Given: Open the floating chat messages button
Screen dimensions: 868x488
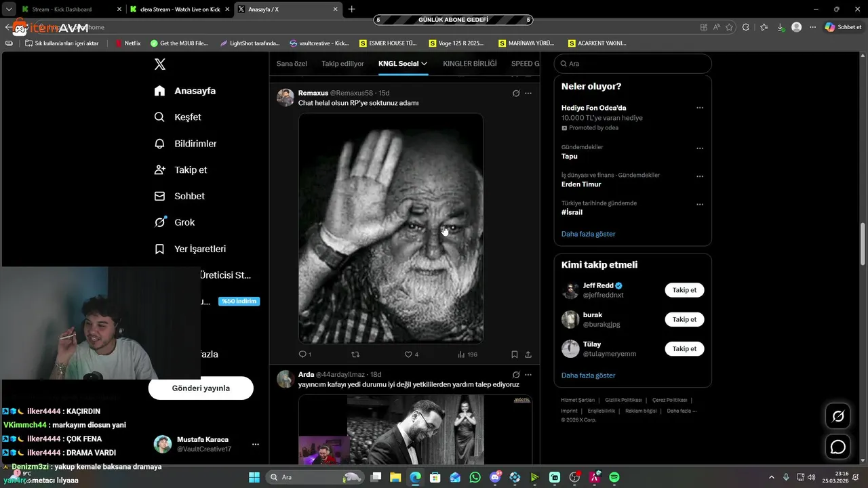Looking at the screenshot, I should 838,447.
